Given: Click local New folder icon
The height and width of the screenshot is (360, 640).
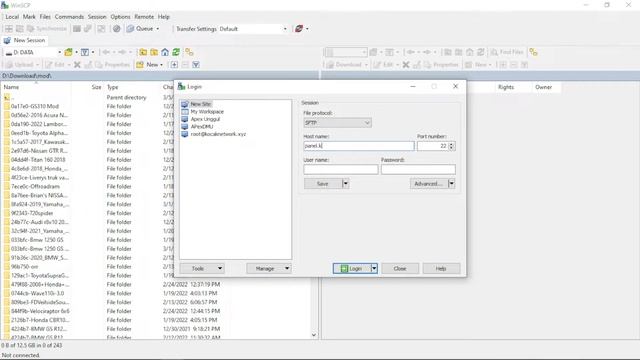Looking at the screenshot, I should coord(140,64).
